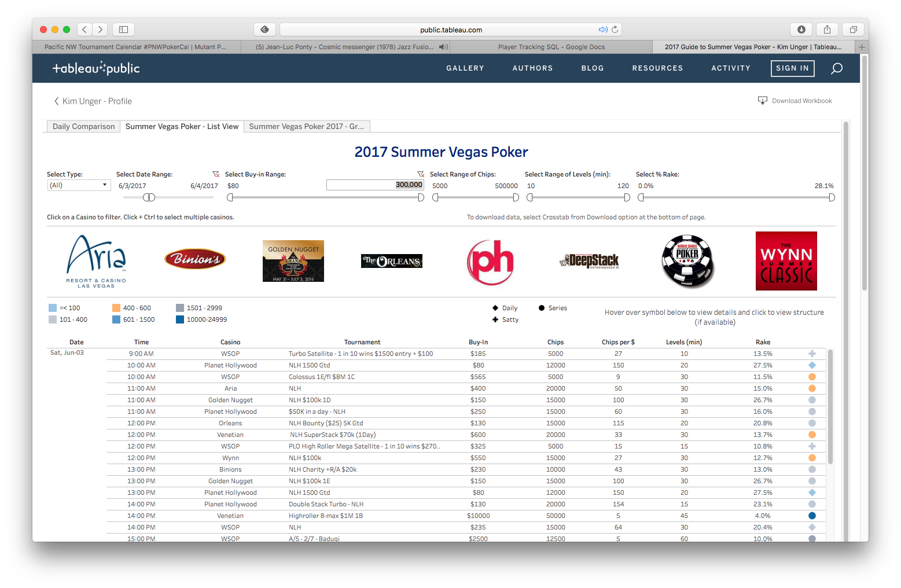Filter by the Binion's casino logo
901x588 pixels.
pos(195,259)
